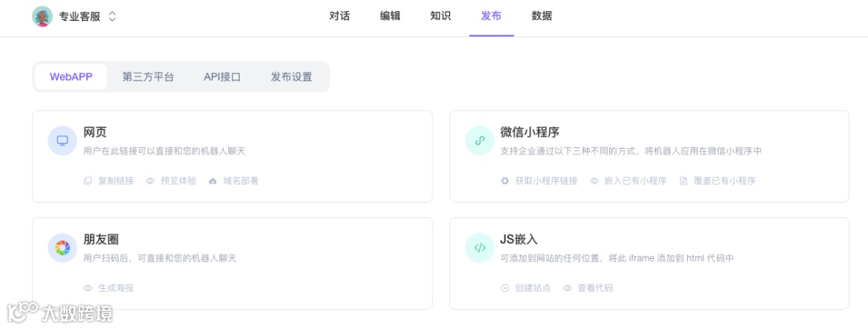This screenshot has height=329, width=868.
Task: Click the copy icon beside 复制链接
Action: [88, 181]
